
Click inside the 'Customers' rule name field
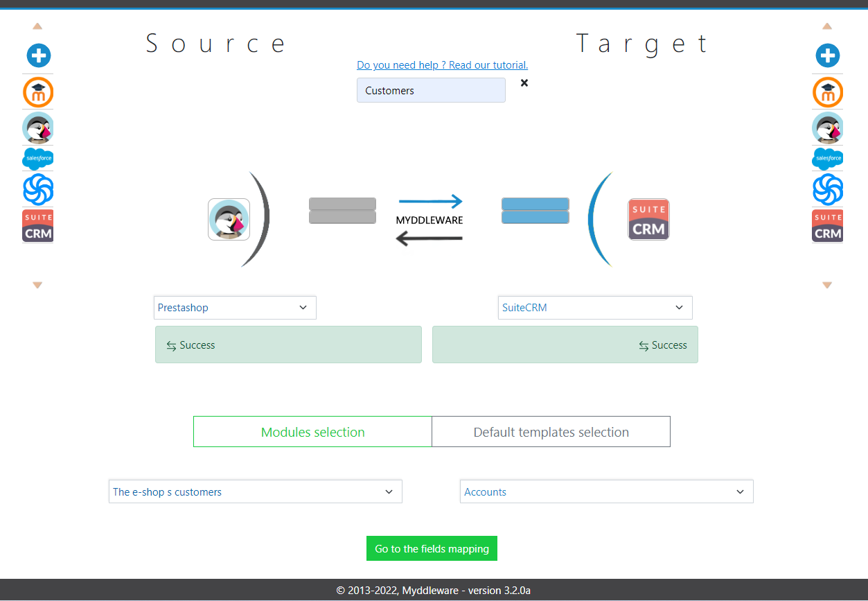pyautogui.click(x=430, y=90)
